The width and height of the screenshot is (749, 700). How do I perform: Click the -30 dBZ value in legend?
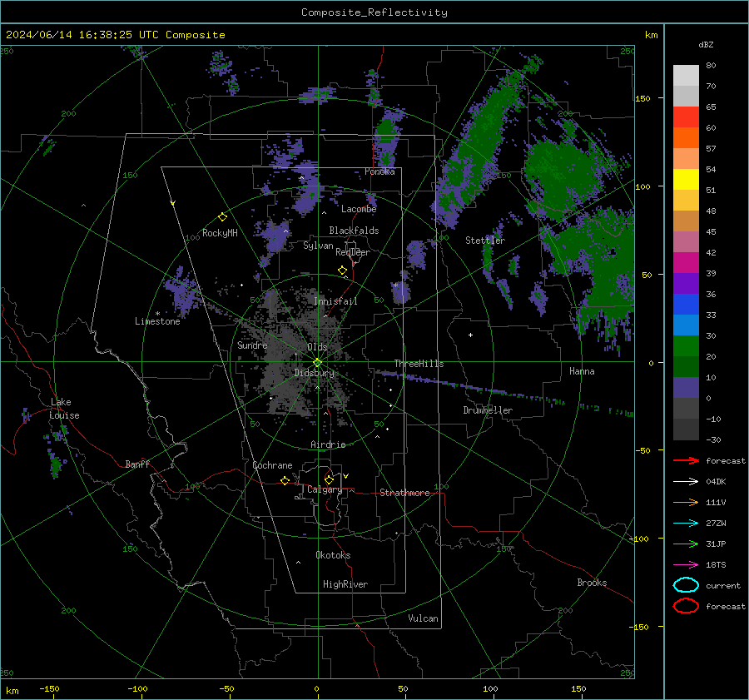coord(713,439)
